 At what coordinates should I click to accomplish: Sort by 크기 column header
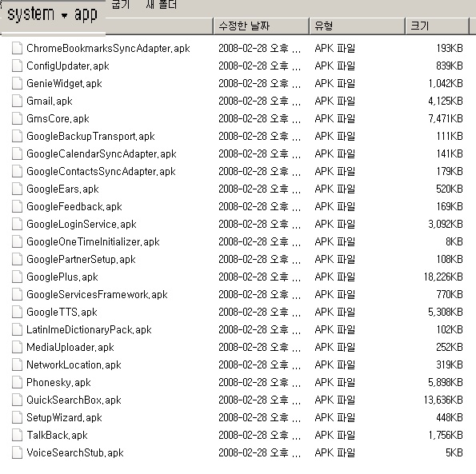pyautogui.click(x=438, y=26)
